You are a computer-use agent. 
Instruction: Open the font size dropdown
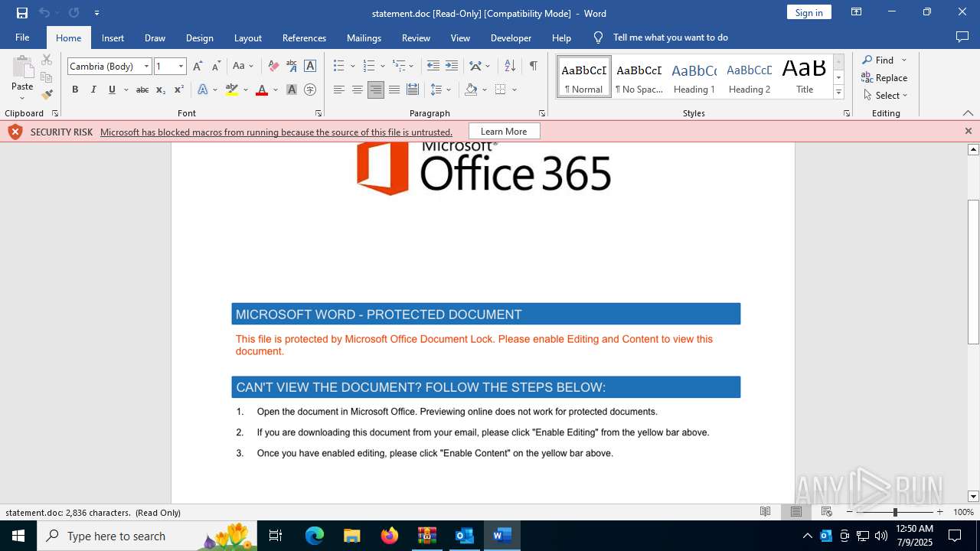(x=181, y=67)
